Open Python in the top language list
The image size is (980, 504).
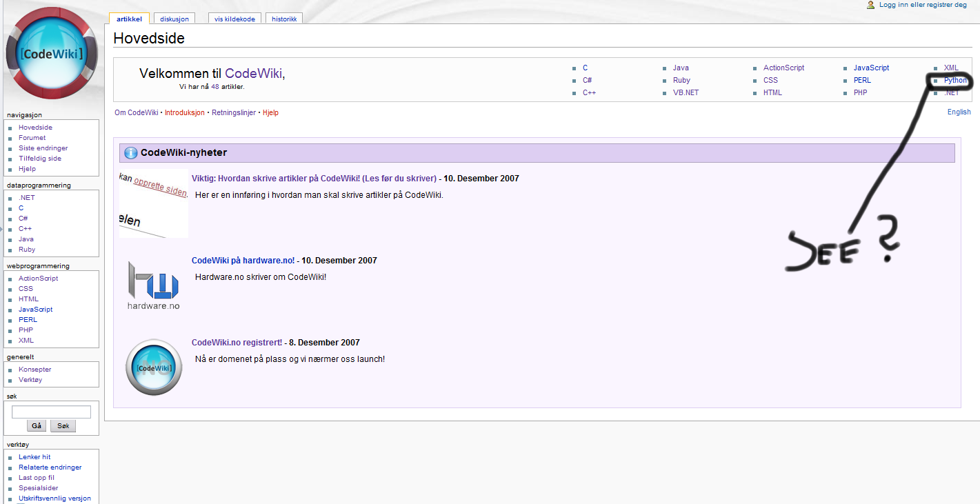[x=956, y=81]
